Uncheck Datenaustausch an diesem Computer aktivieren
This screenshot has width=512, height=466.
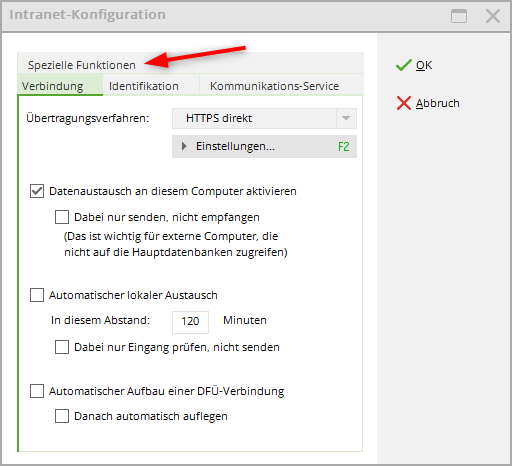pos(37,191)
